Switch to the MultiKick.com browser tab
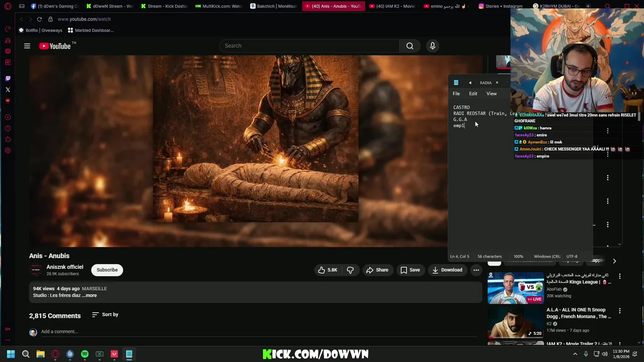644x362 pixels. 218,7
